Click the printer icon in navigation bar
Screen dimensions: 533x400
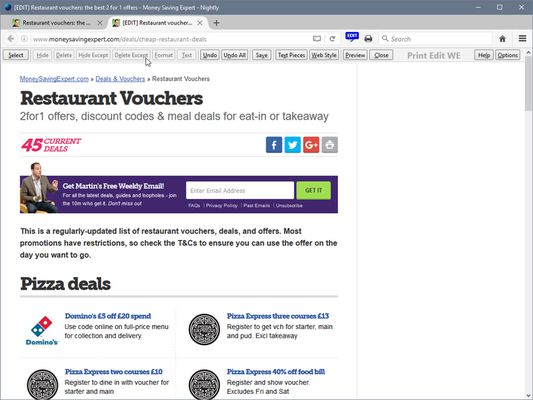click(x=368, y=39)
